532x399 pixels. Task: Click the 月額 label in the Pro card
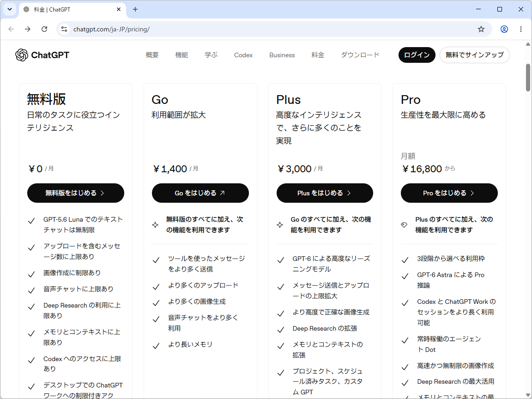click(x=408, y=156)
